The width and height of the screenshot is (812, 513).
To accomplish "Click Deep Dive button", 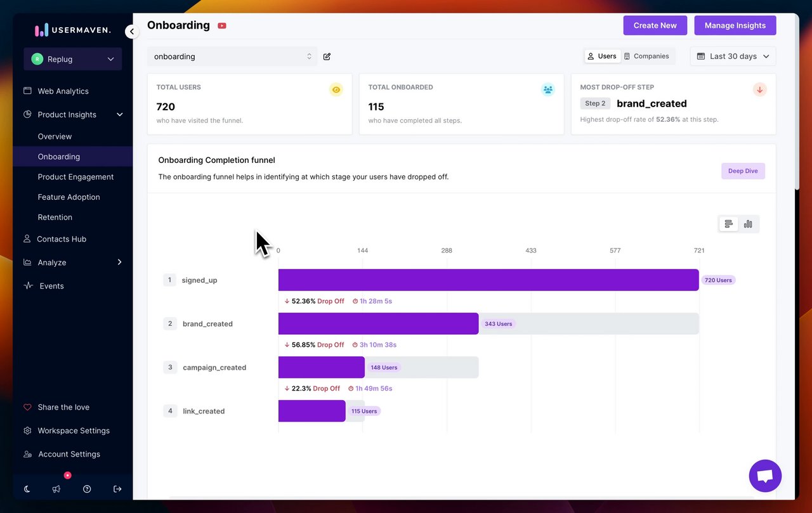I will [x=743, y=171].
